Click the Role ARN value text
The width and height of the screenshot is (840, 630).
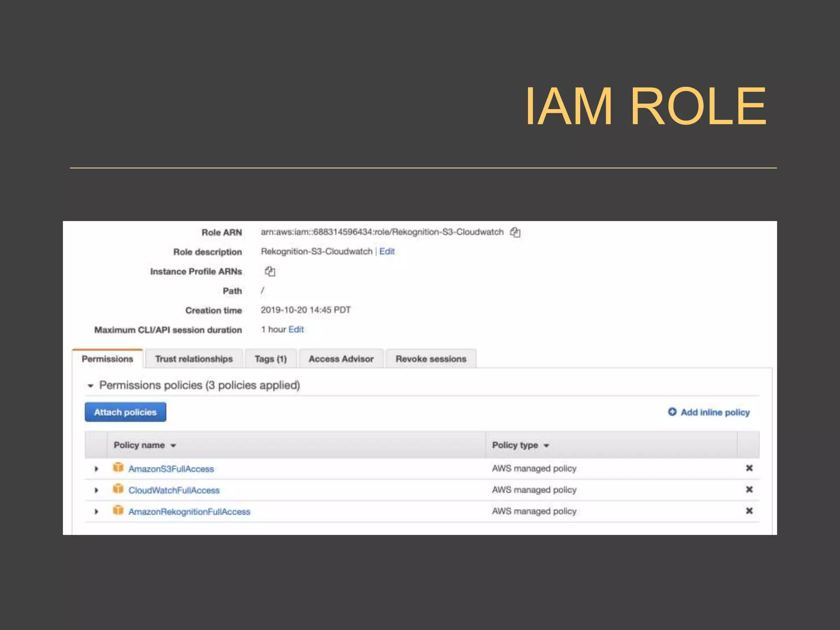pos(382,232)
